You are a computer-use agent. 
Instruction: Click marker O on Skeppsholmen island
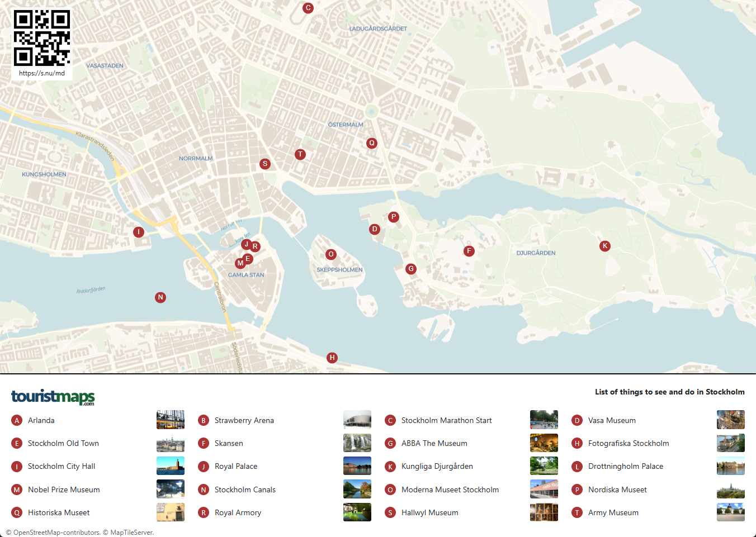pyautogui.click(x=331, y=254)
